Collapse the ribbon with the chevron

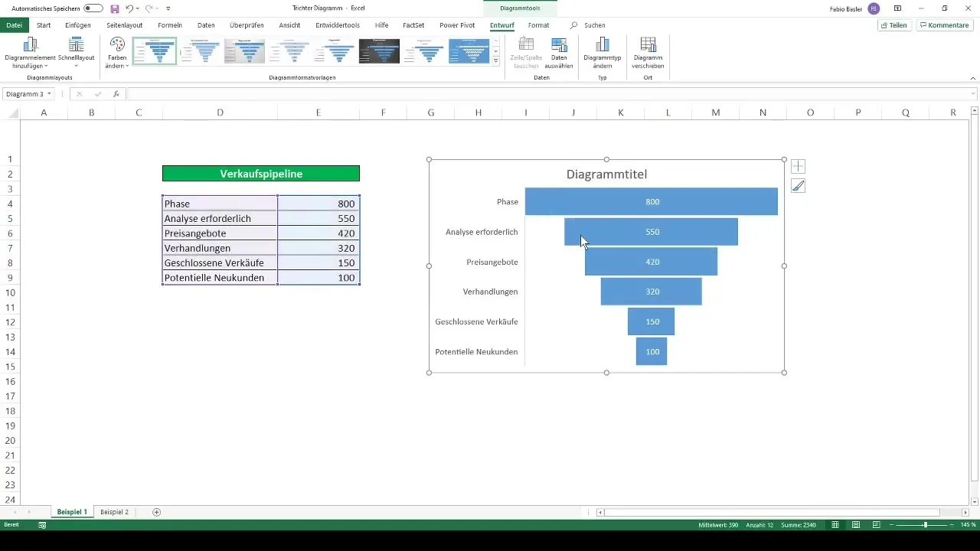tap(972, 78)
